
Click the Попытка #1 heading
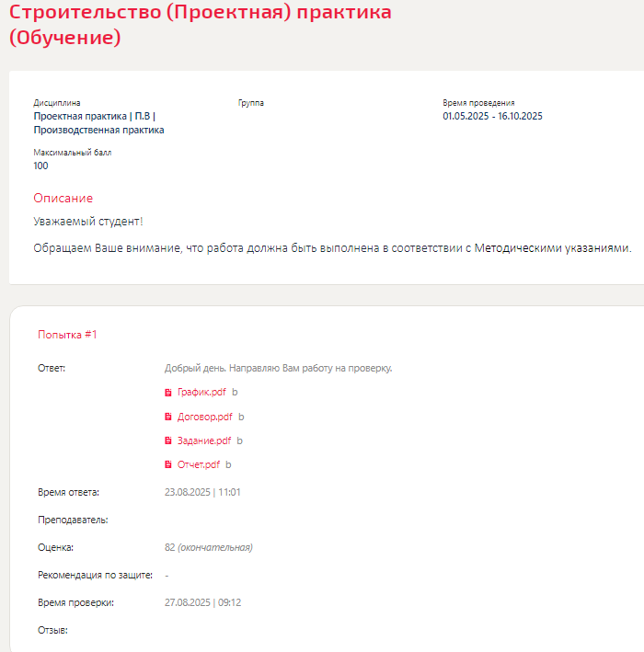pyautogui.click(x=67, y=335)
